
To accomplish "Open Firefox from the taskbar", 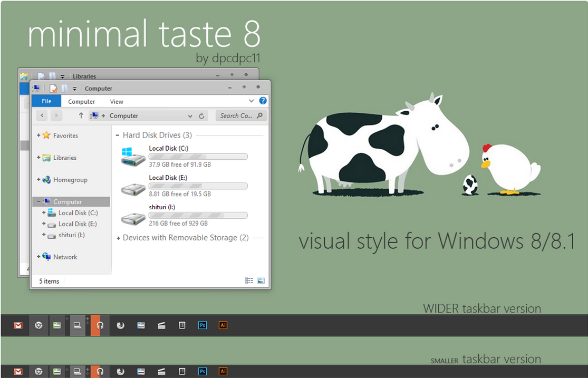I will (120, 325).
